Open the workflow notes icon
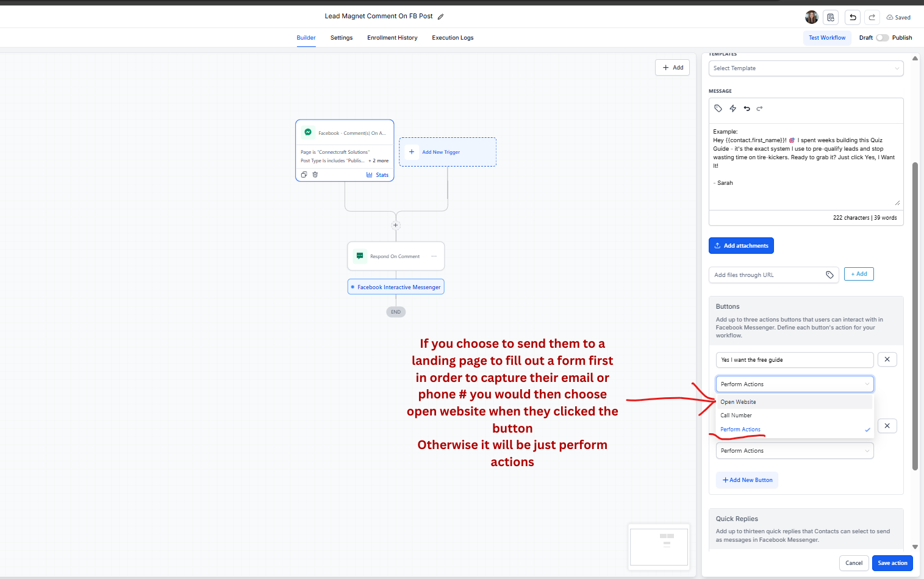Screen dimensions: 924x579 (830, 17)
